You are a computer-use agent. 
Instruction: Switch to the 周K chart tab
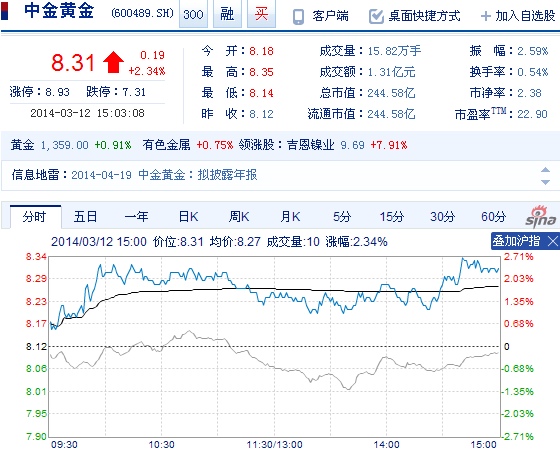coord(239,217)
